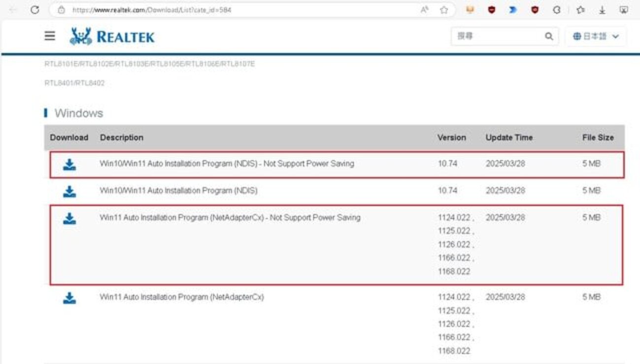
Task: Download the Win11 NetAdapterCx Auto Installation Program
Action: click(69, 297)
